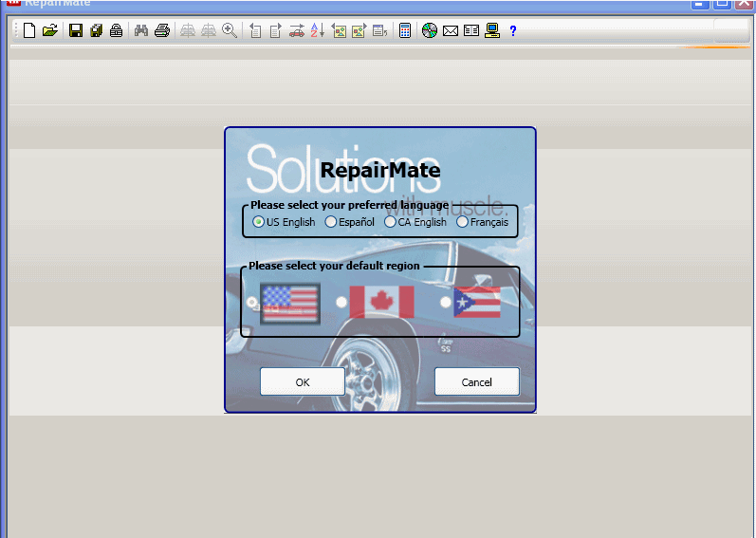The image size is (756, 538).
Task: Click the OK button
Action: click(303, 381)
